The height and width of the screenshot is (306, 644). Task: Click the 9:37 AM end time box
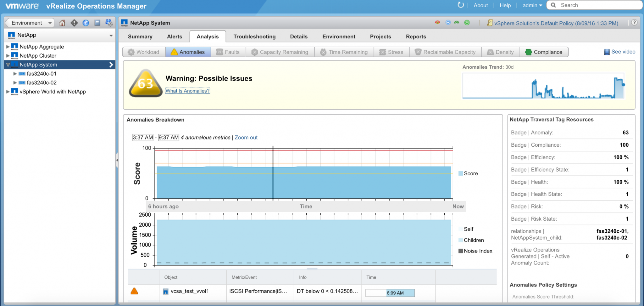coord(169,138)
